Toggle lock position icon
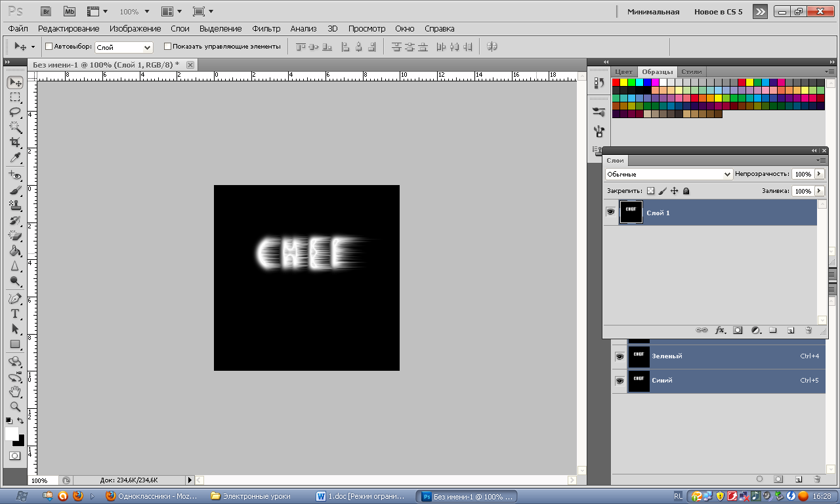 click(x=674, y=191)
